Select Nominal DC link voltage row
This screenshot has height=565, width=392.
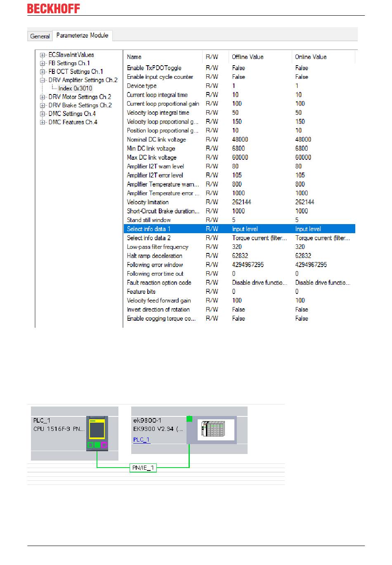pyautogui.click(x=239, y=139)
